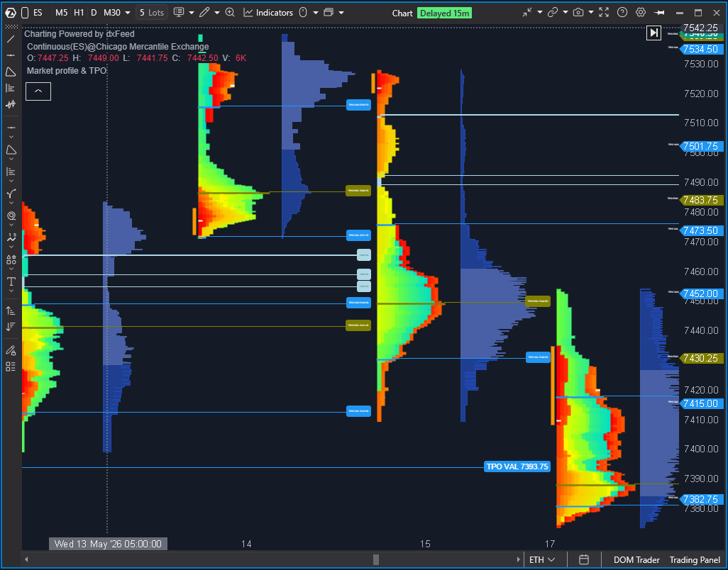
Task: Select the curved fork line tool icon
Action: (x=11, y=194)
